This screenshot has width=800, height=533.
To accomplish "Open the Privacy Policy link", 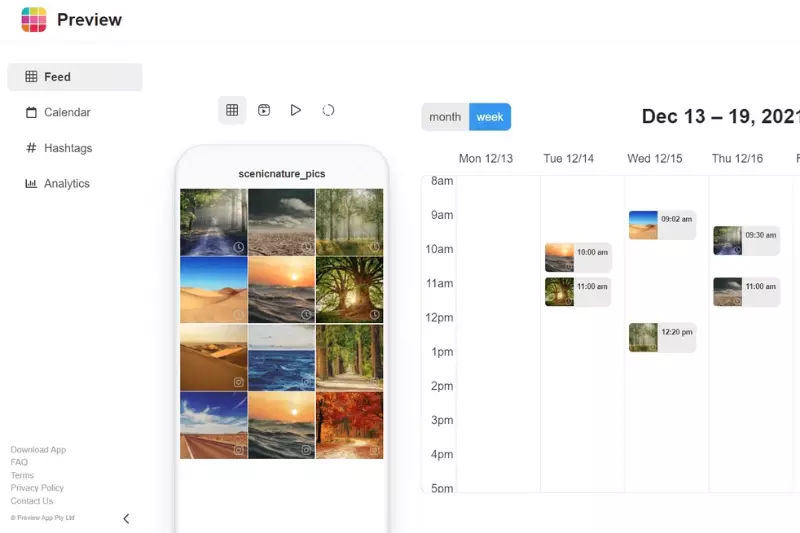I will point(37,488).
